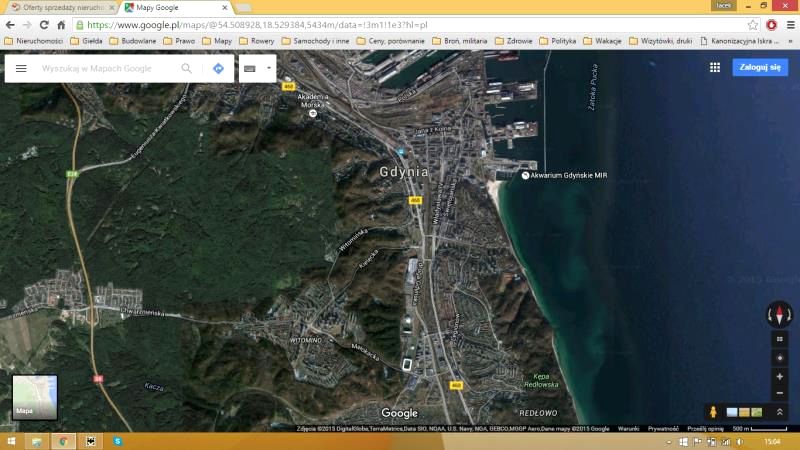Toggle tilt view grid button
This screenshot has width=800, height=450.
(780, 339)
